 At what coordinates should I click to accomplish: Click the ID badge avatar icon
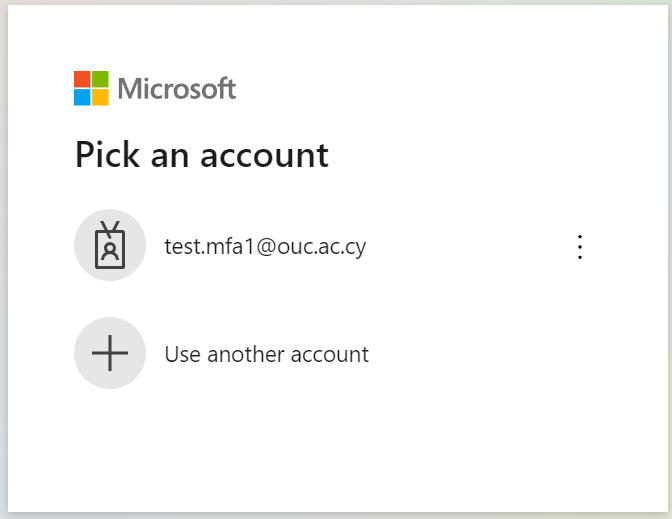click(x=110, y=245)
